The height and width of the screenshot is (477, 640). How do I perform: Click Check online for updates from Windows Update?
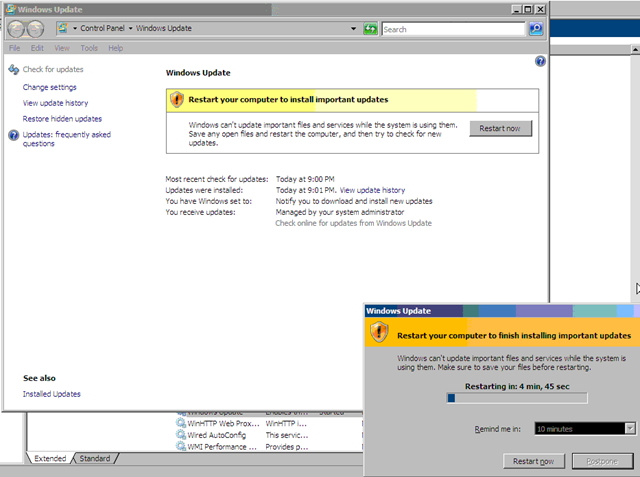[x=353, y=223]
